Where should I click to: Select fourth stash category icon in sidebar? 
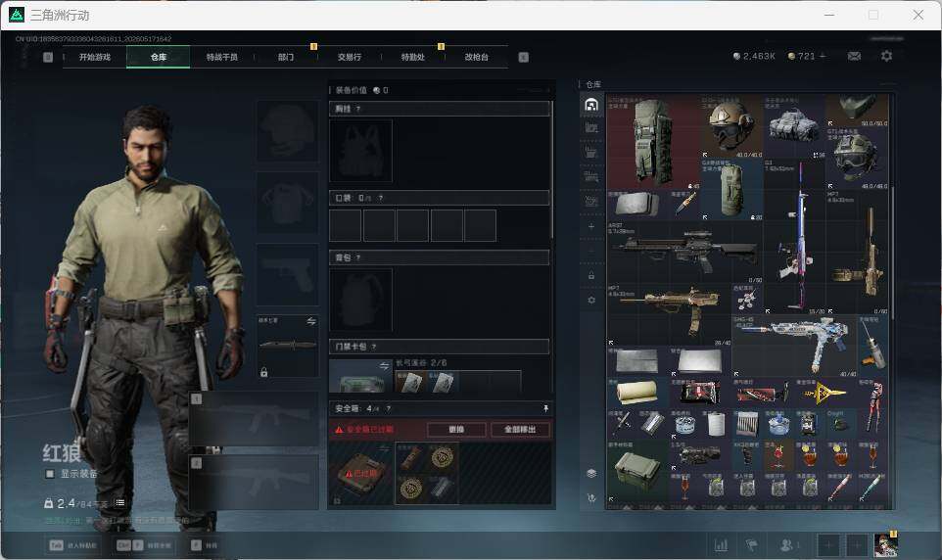pyautogui.click(x=591, y=176)
